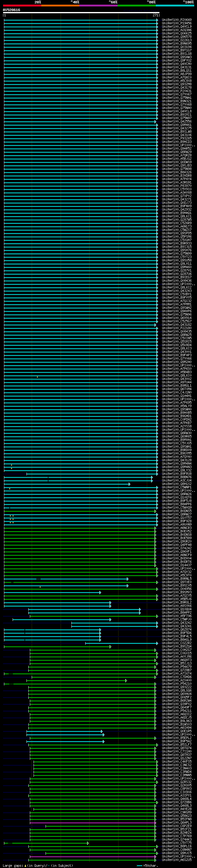Select the UniRef100_A9SYK6 label
Screen dimensions: 197x868
(177, 606)
